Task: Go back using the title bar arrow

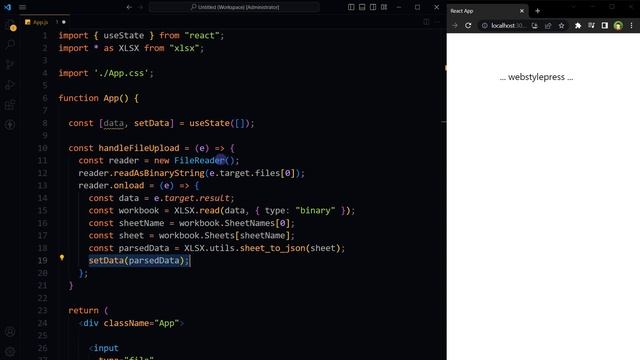Action: pyautogui.click(x=129, y=7)
